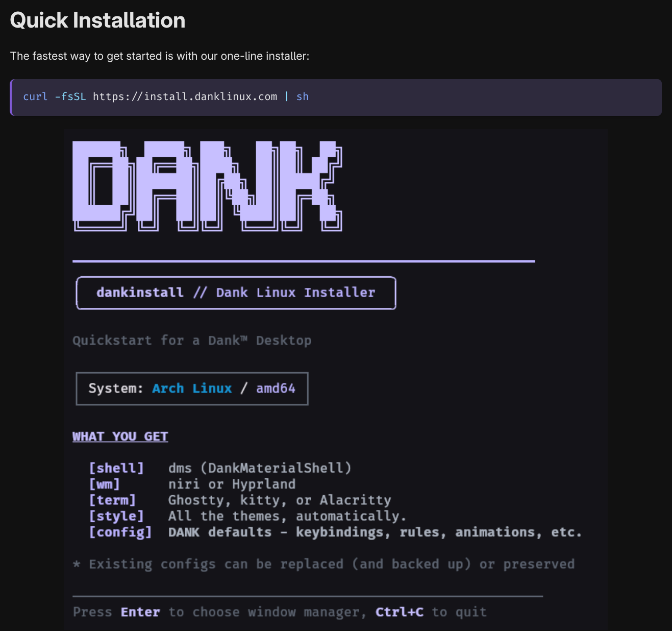This screenshot has width=672, height=631.
Task: Click the DANK ASCII art logo
Action: 207,186
